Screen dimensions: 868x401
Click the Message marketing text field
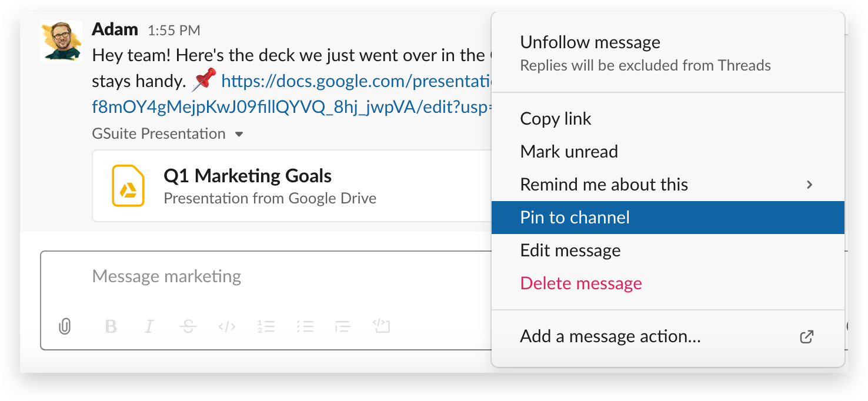(265, 276)
